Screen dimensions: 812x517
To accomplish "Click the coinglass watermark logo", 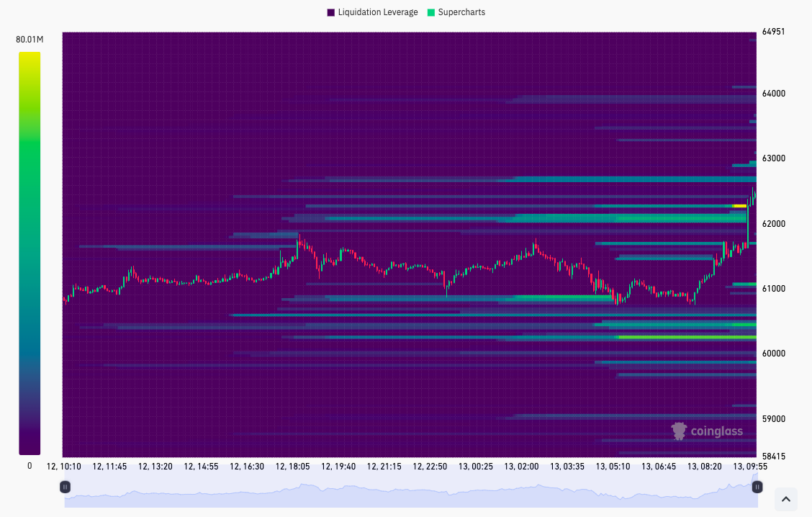I will 707,431.
